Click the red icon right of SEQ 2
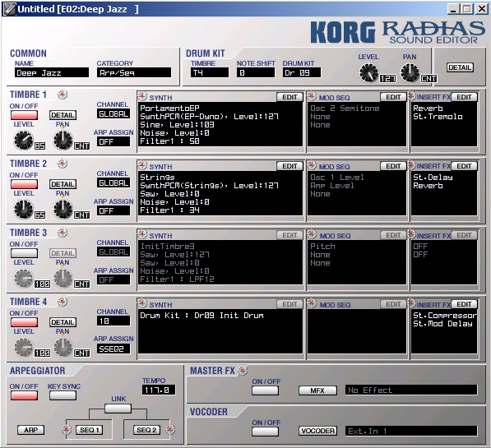This screenshot has height=448, width=491. (x=170, y=430)
